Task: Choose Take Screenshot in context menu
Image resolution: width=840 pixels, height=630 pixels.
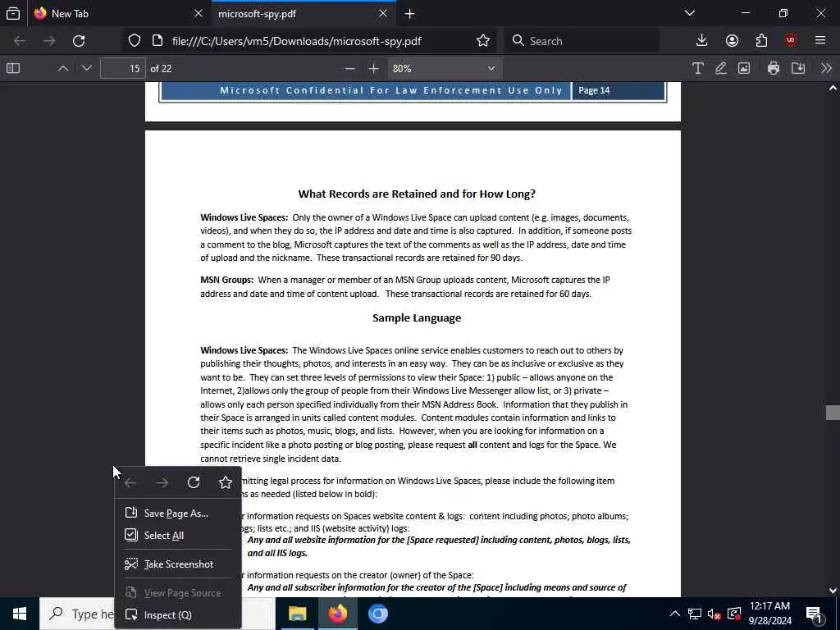Action: tap(178, 564)
